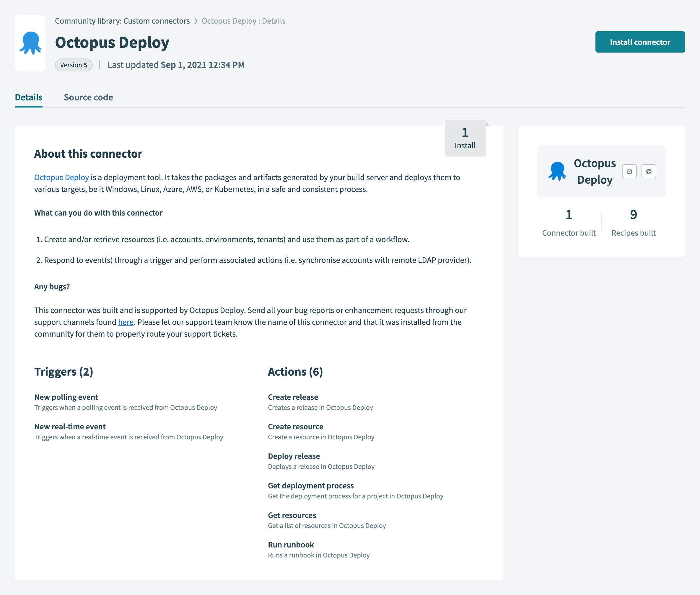
Task: Click the 1 Install counter badge
Action: [x=465, y=138]
